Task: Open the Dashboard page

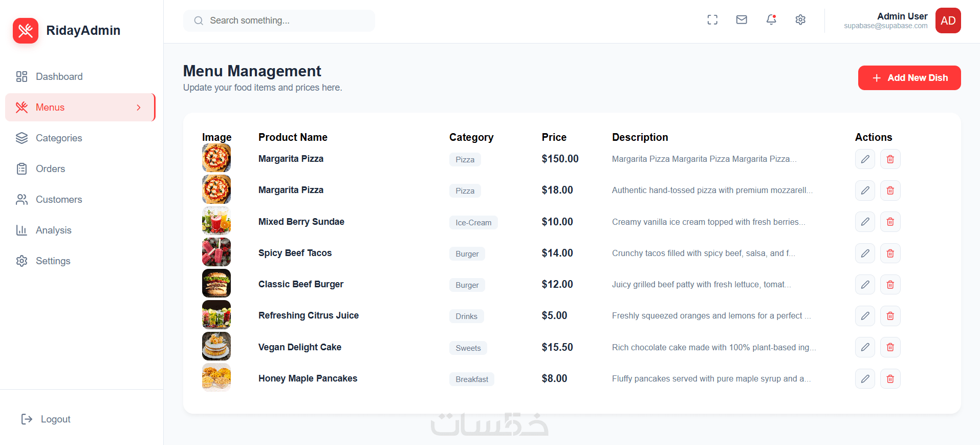Action: pyautogui.click(x=59, y=77)
